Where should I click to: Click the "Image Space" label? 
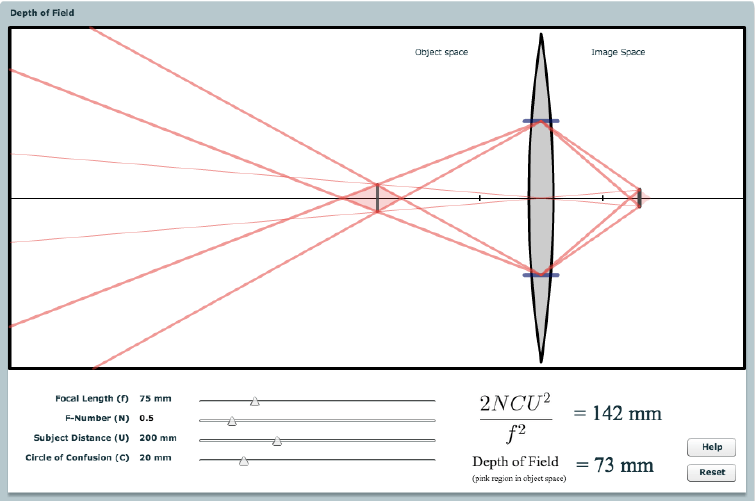pyautogui.click(x=617, y=52)
